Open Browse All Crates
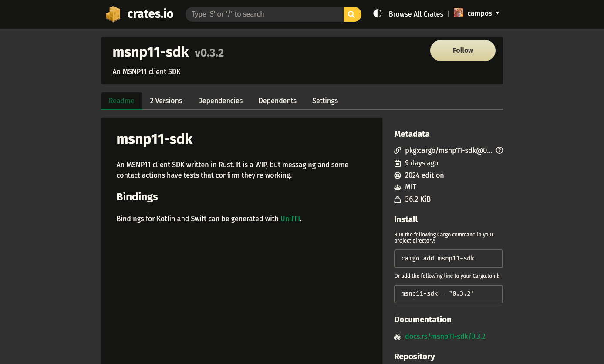Screen dimensions: 604x364 [x=416, y=14]
